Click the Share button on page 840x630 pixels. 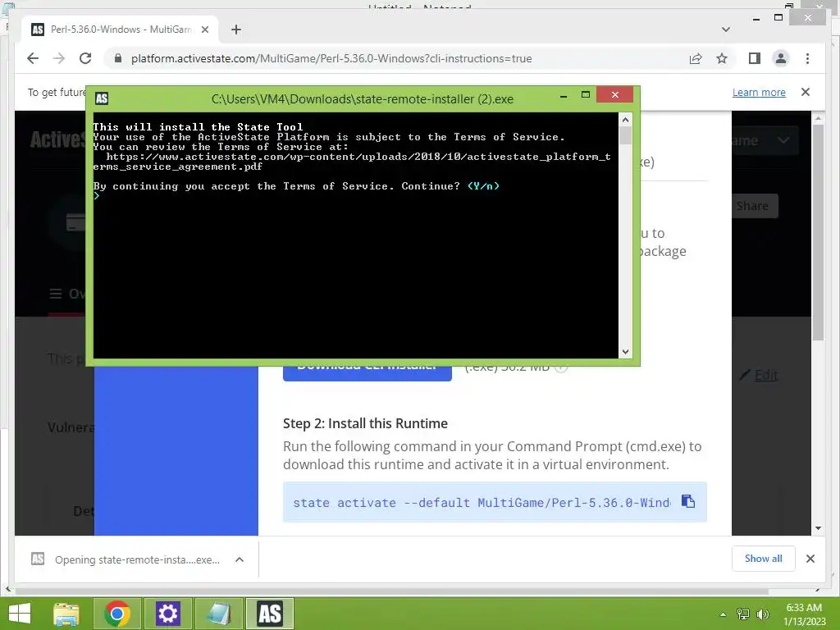coord(755,206)
